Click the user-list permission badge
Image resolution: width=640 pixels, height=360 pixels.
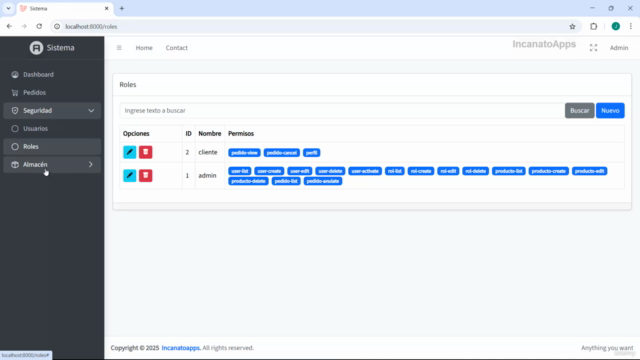coord(240,171)
